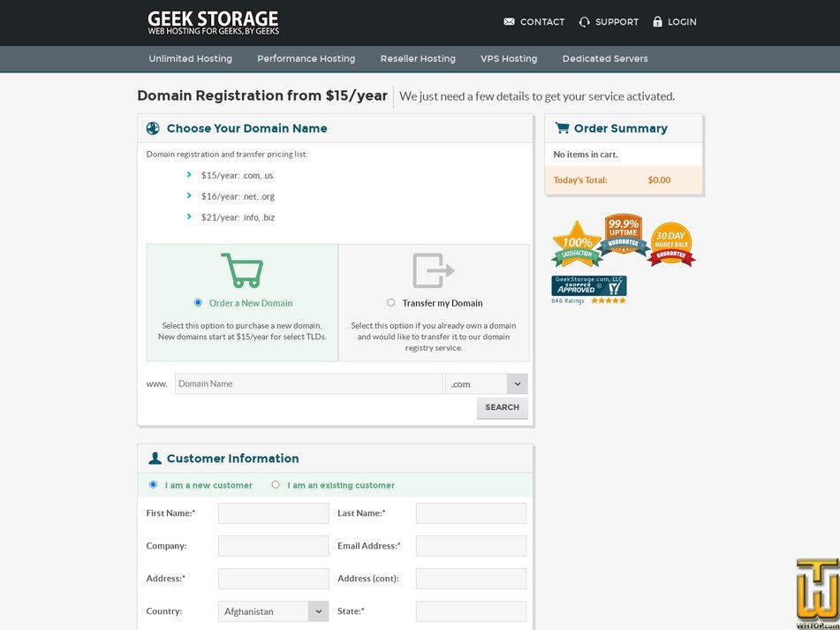Screen dimensions: 840x630
Task: Click the Address (cont) field
Action: point(471,579)
